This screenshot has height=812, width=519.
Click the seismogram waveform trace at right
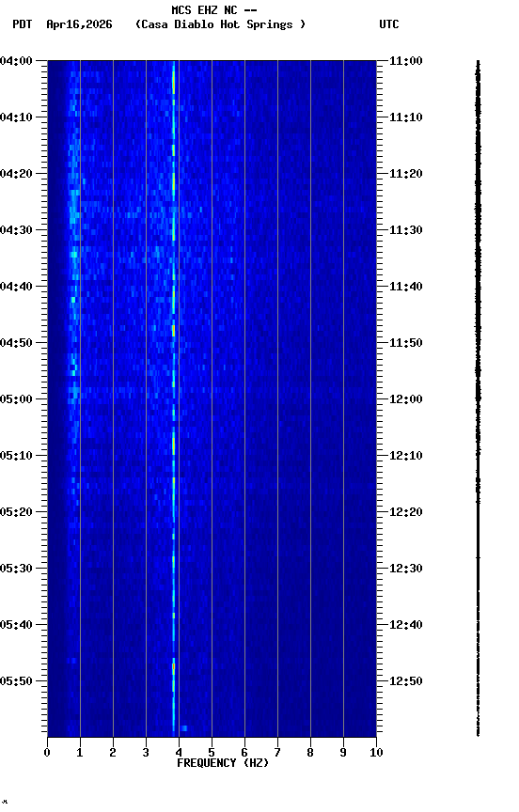478,398
